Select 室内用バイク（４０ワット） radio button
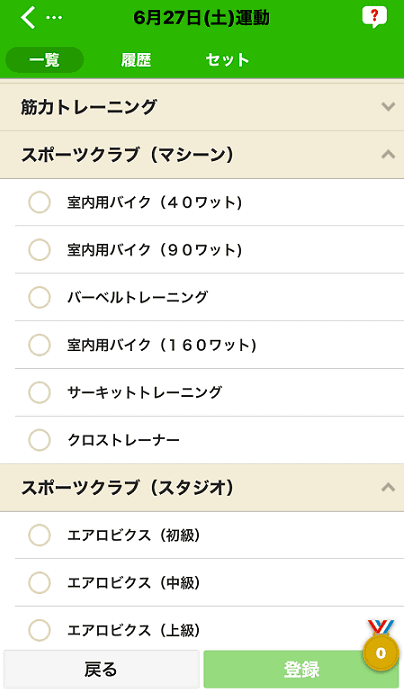This screenshot has height=693, width=404. tap(39, 202)
